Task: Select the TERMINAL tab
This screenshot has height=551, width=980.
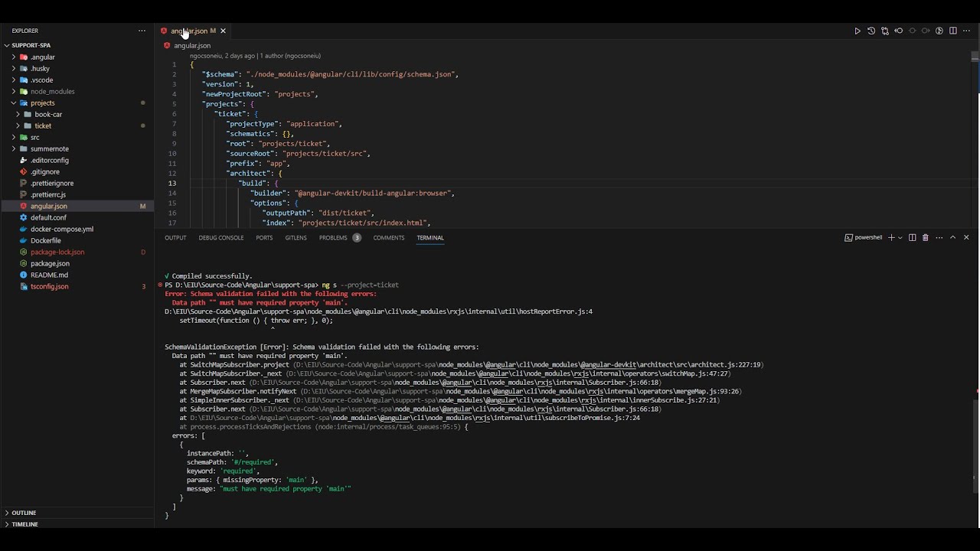Action: tap(430, 238)
